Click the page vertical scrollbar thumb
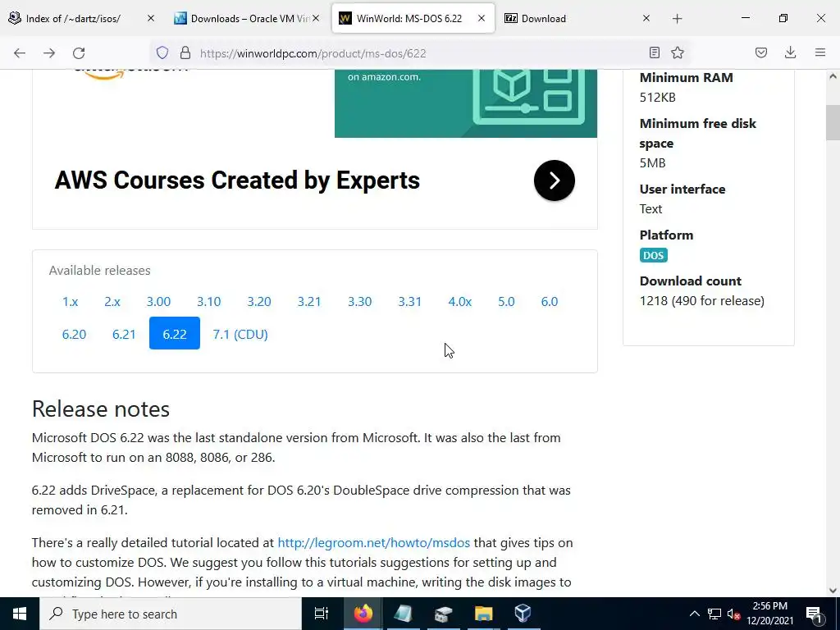This screenshot has width=840, height=630. (x=833, y=122)
